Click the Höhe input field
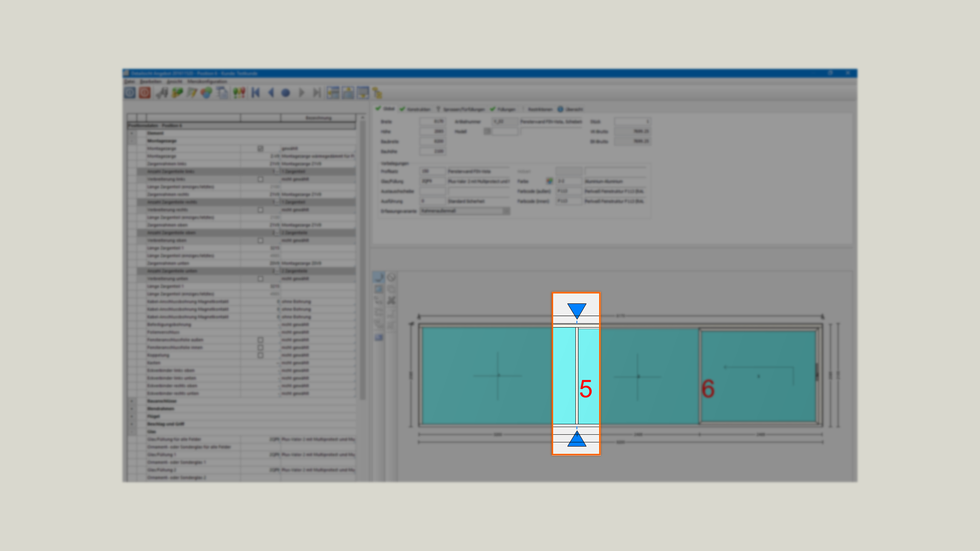Image resolution: width=980 pixels, height=551 pixels. (x=432, y=131)
